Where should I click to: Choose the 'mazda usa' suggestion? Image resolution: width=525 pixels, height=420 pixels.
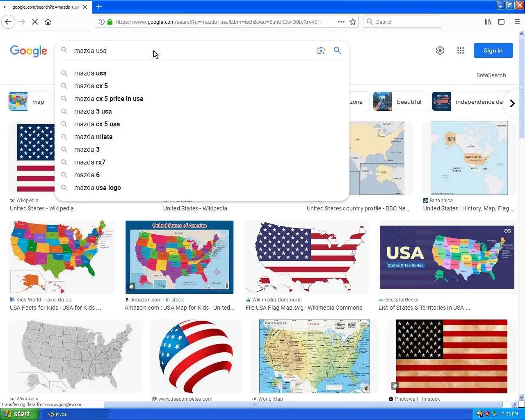point(202,73)
